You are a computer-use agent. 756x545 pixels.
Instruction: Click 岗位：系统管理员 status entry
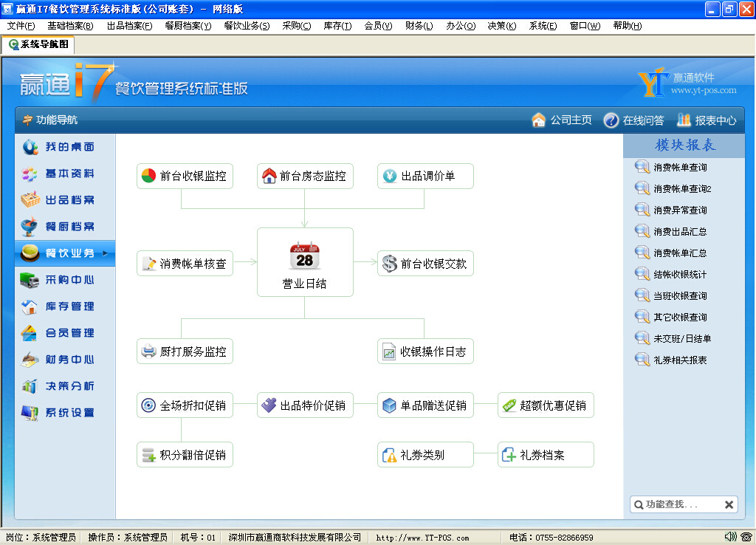pyautogui.click(x=41, y=538)
